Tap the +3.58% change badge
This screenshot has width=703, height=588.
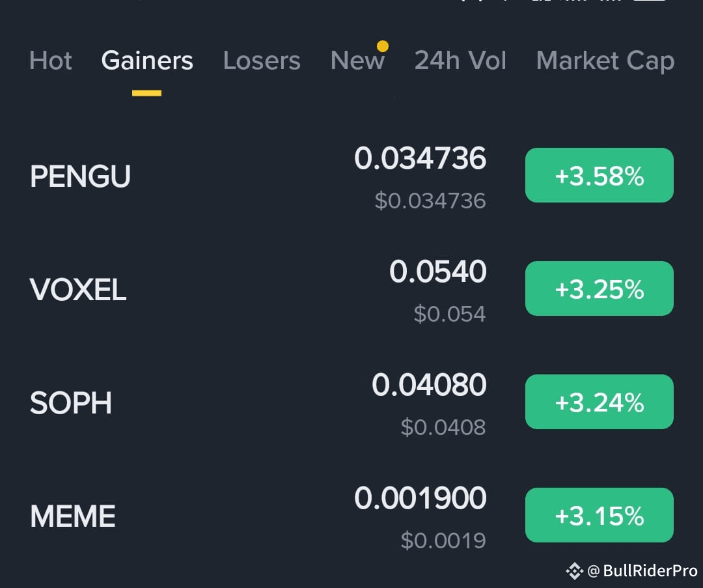[x=600, y=175]
